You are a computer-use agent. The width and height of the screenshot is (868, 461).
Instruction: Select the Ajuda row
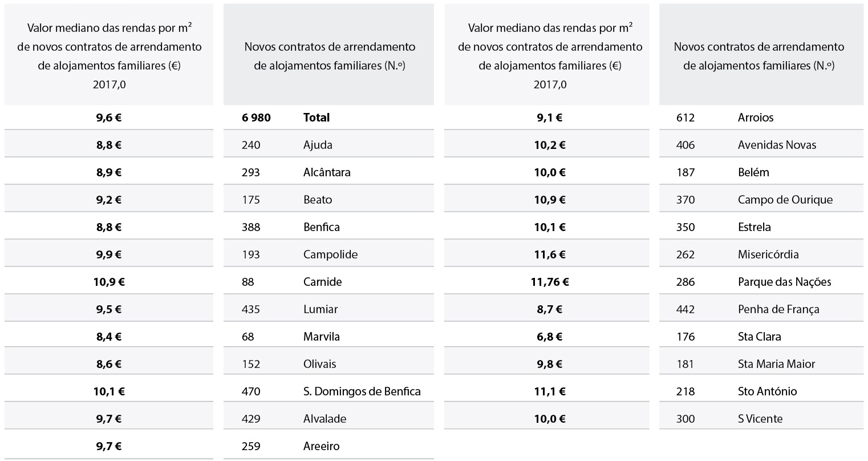[328, 145]
